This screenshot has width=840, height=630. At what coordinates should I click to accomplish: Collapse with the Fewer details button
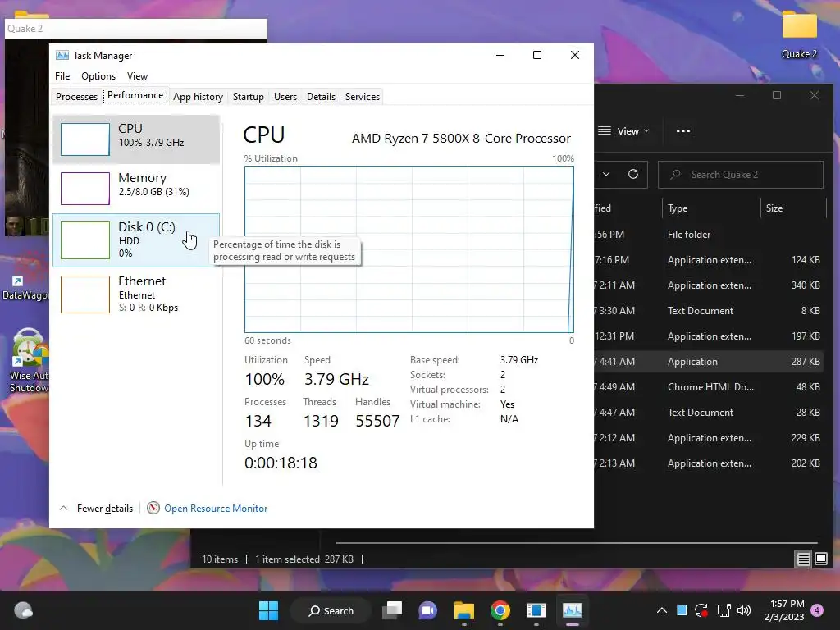[96, 509]
